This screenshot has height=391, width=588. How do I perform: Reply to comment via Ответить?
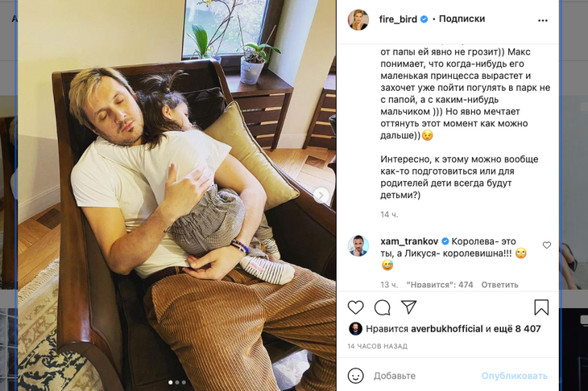click(499, 285)
